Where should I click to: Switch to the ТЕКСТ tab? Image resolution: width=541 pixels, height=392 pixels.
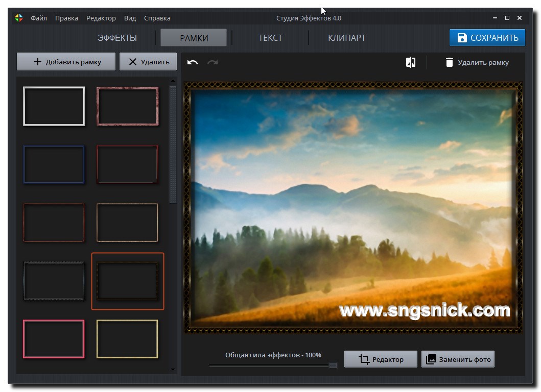(x=271, y=38)
